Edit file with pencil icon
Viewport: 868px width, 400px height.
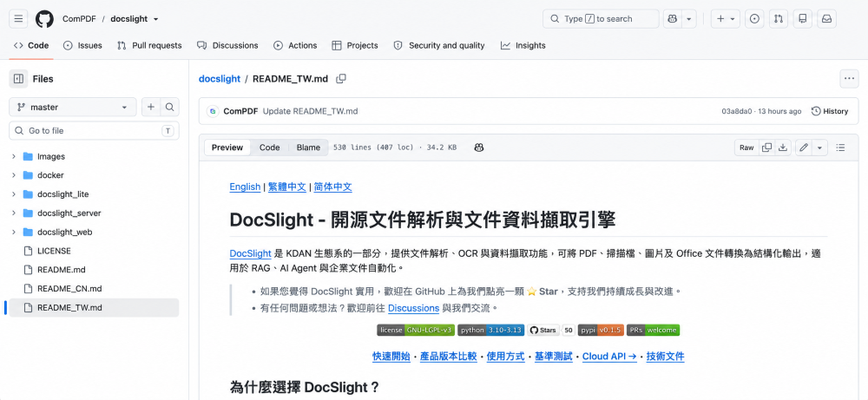804,148
